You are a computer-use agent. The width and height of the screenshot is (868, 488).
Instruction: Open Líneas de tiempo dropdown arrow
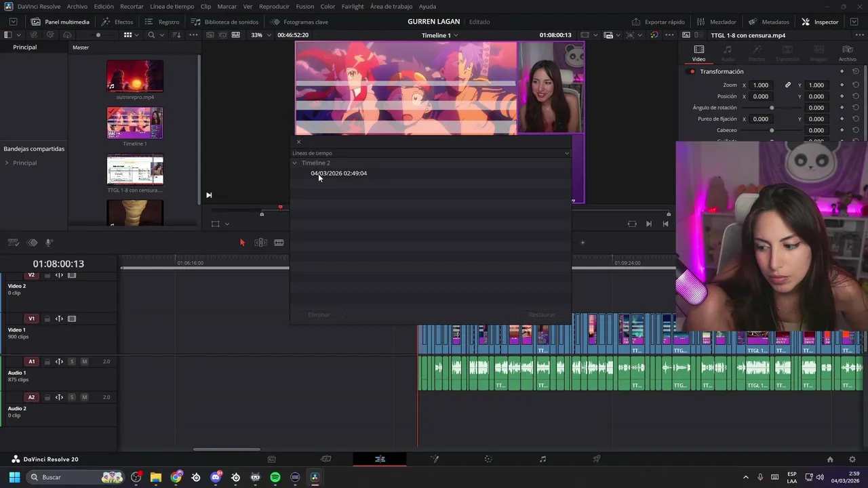coord(567,153)
